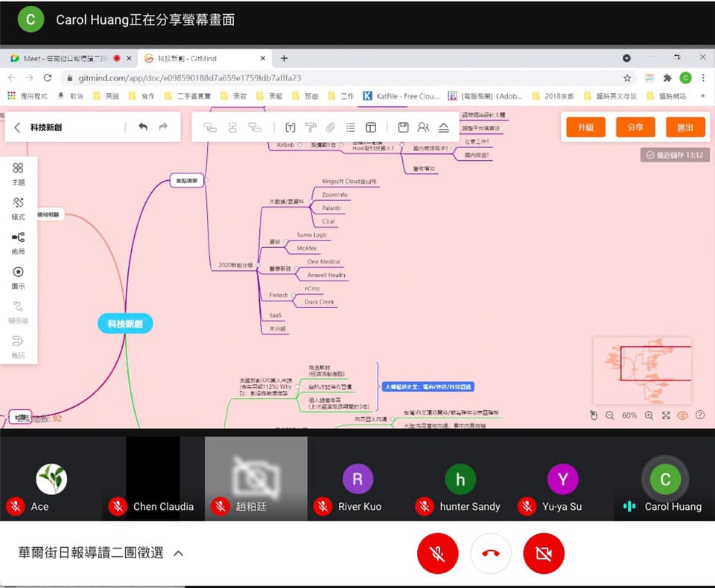End the call with hang up button
Screen dimensions: 715x588
click(x=491, y=553)
